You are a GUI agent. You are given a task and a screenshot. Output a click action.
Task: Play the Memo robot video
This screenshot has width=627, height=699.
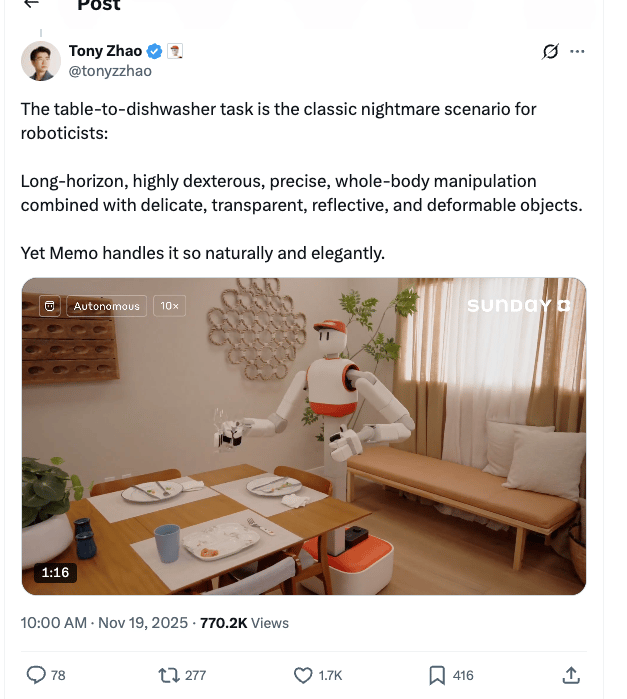tap(304, 436)
